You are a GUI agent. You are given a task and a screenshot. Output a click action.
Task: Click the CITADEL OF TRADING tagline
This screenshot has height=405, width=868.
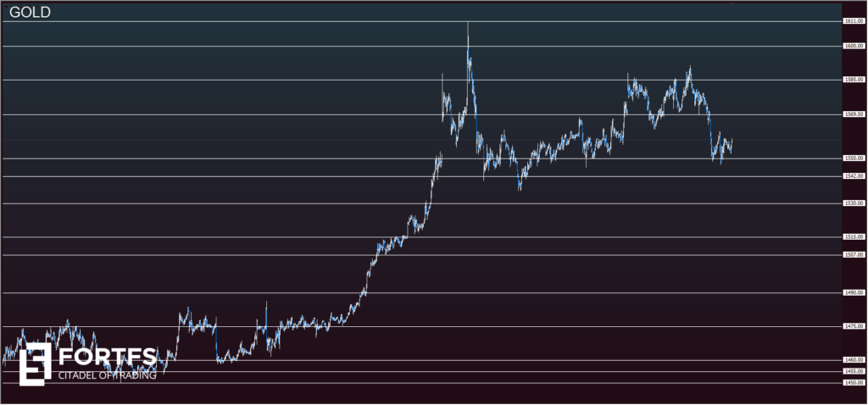point(107,375)
